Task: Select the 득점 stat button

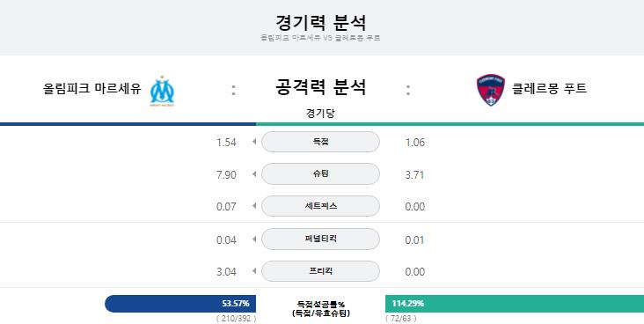Action: click(320, 142)
